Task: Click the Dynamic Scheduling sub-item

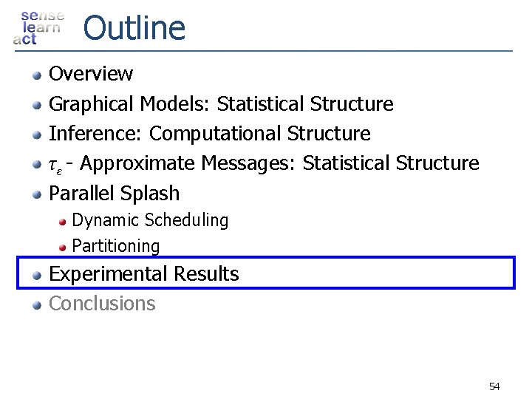Action: 150,220
